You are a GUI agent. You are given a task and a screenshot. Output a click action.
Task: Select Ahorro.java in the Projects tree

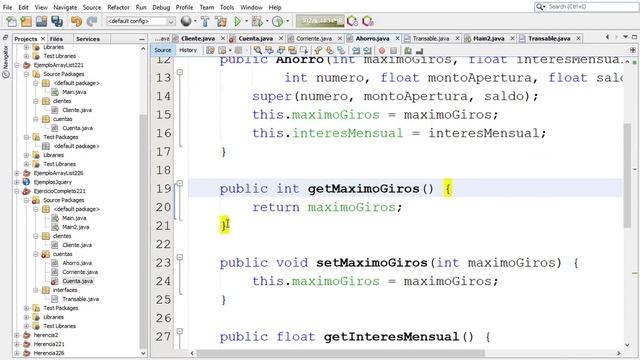point(77,263)
